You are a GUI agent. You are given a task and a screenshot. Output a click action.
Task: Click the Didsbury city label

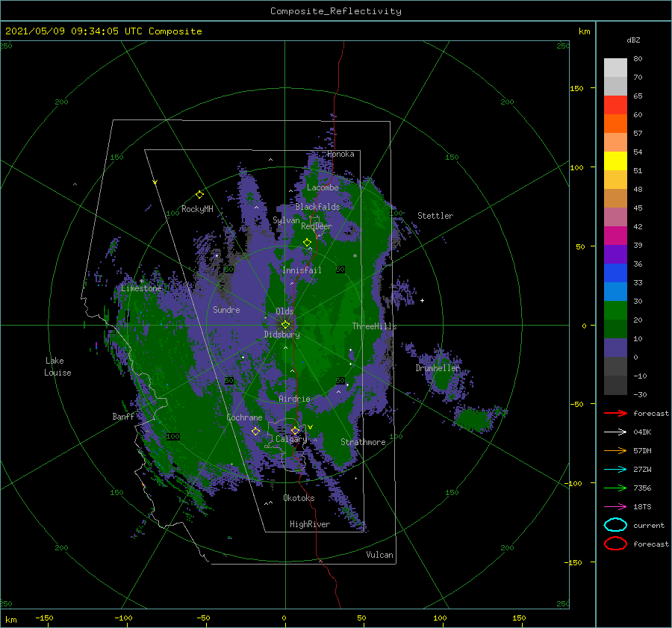(x=282, y=335)
